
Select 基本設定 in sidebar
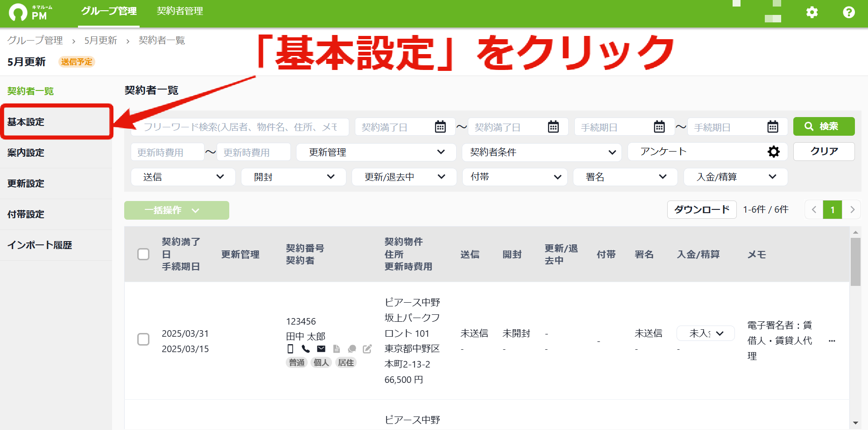click(56, 122)
